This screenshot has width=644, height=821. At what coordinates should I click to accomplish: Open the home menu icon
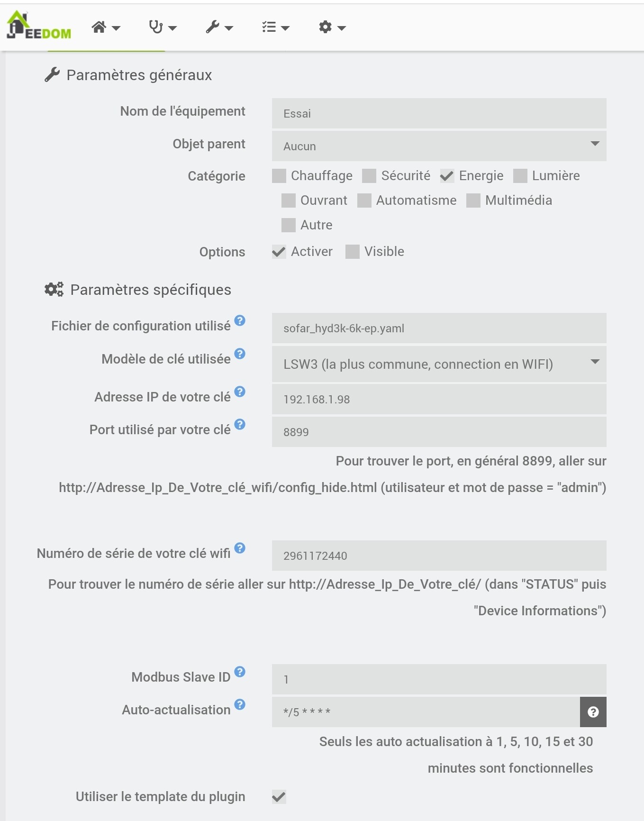(105, 27)
